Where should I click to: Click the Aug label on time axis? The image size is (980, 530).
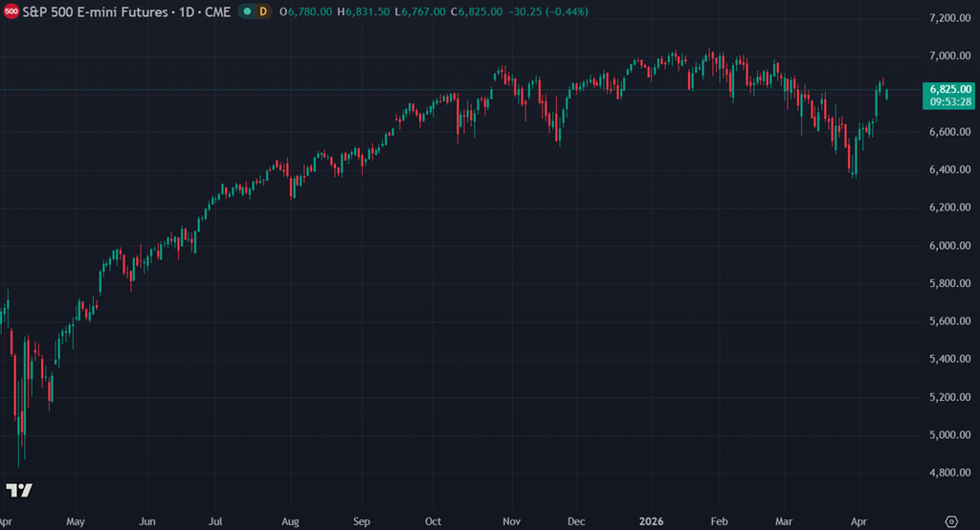click(x=291, y=521)
